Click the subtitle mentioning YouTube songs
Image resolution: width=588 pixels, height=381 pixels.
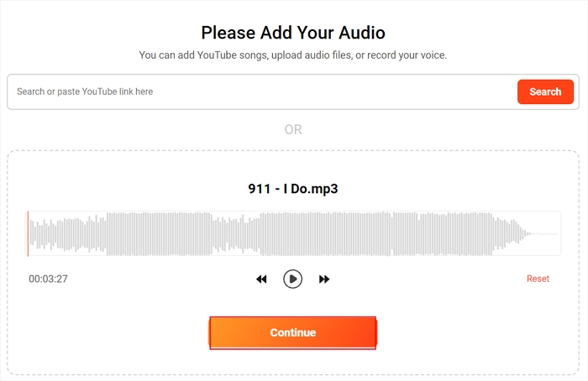point(293,55)
